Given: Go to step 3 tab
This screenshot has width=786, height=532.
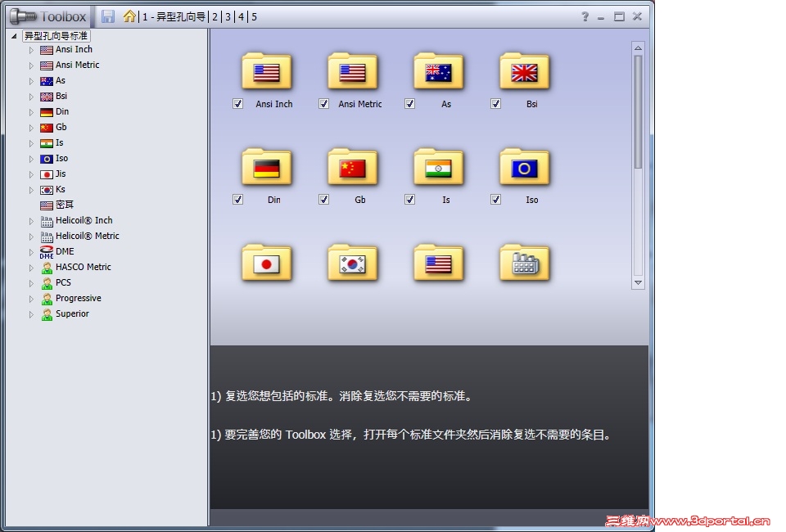Looking at the screenshot, I should point(228,17).
